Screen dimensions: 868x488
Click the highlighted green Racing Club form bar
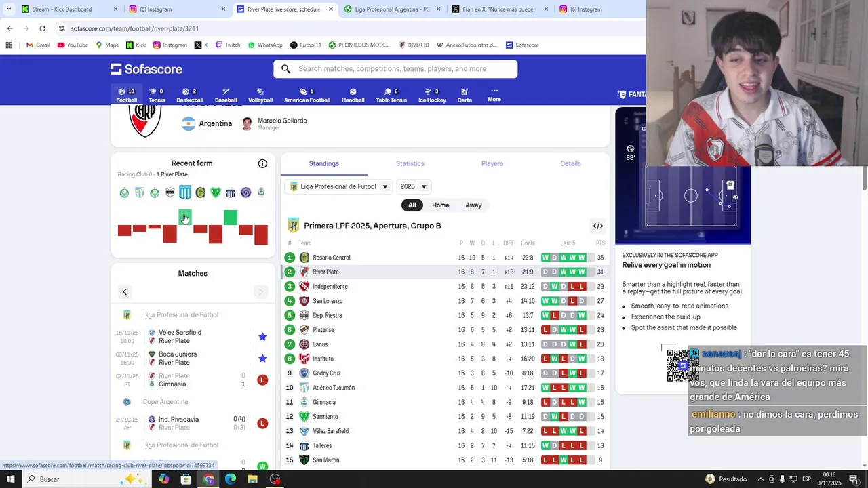pos(185,218)
